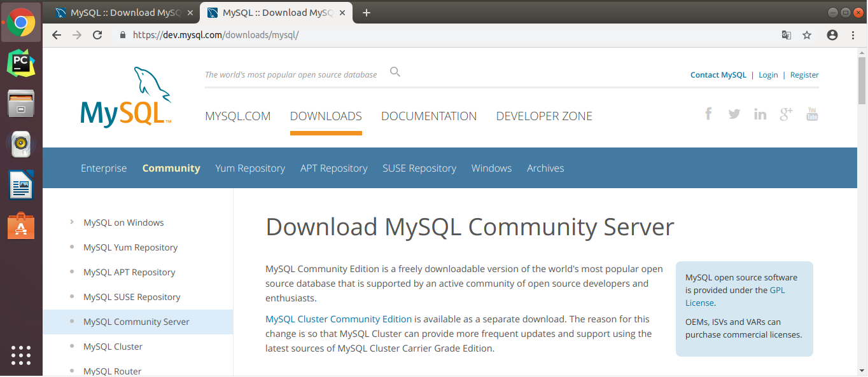Open the DOWNLOADS navigation item
The image size is (868, 377).
click(326, 116)
